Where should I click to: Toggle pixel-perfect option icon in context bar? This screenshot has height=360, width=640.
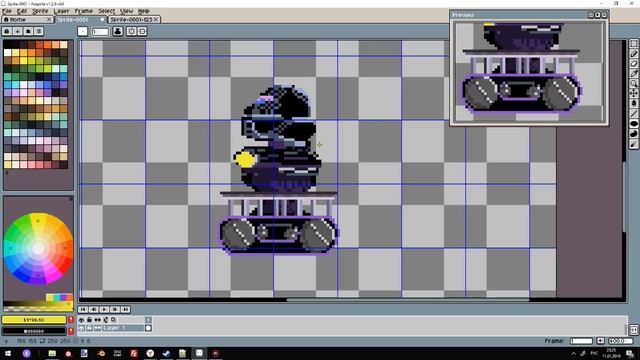coord(131,31)
